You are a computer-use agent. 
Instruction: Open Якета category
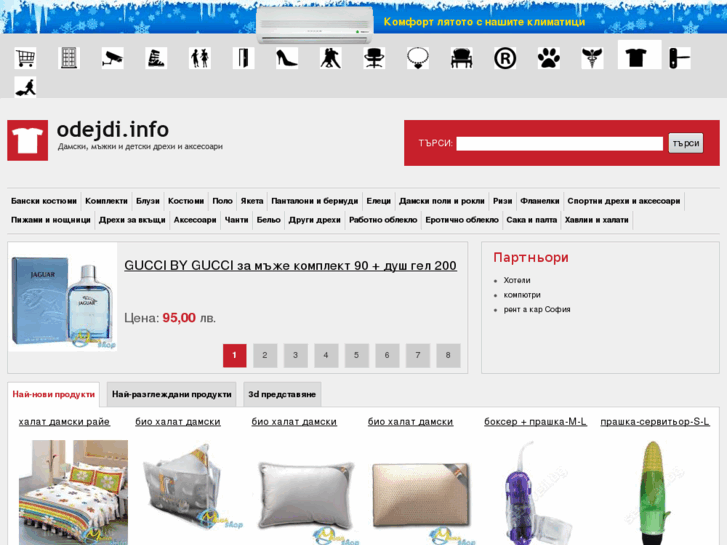pos(252,201)
